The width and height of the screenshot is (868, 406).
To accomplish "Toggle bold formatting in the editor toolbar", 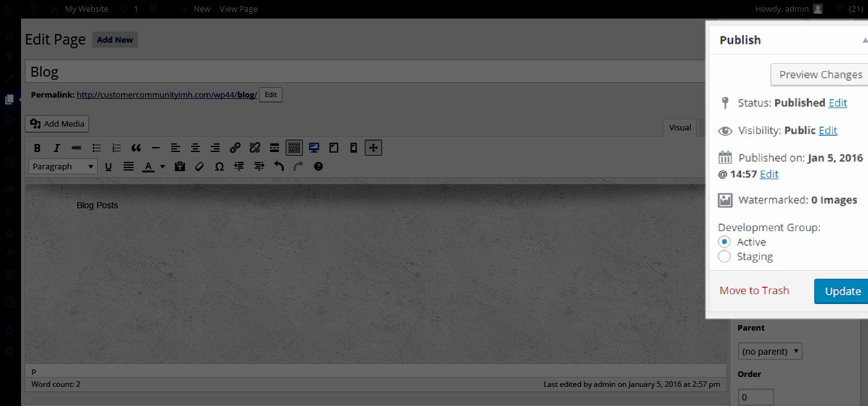I will pyautogui.click(x=37, y=148).
